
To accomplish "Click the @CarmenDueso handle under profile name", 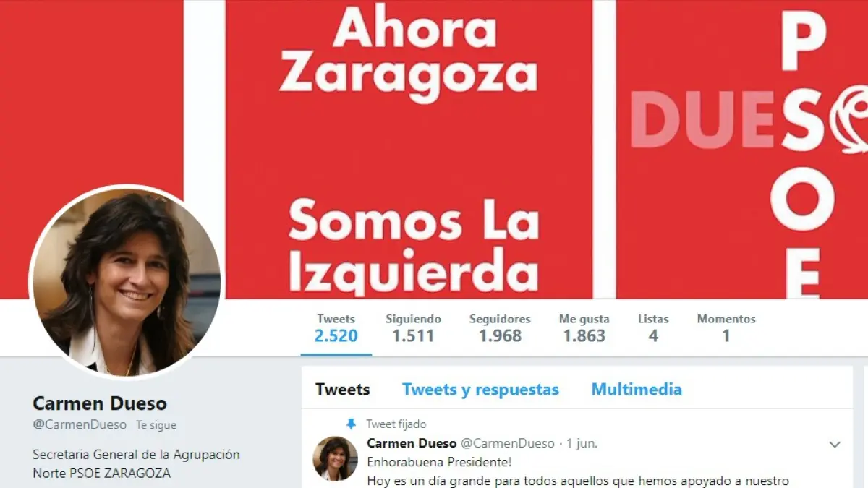I will 80,425.
